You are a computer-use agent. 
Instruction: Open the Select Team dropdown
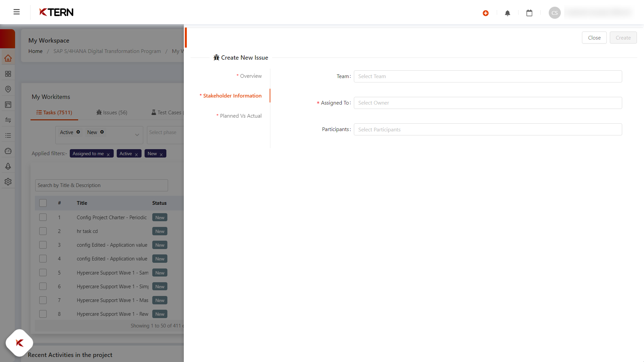pyautogui.click(x=488, y=76)
